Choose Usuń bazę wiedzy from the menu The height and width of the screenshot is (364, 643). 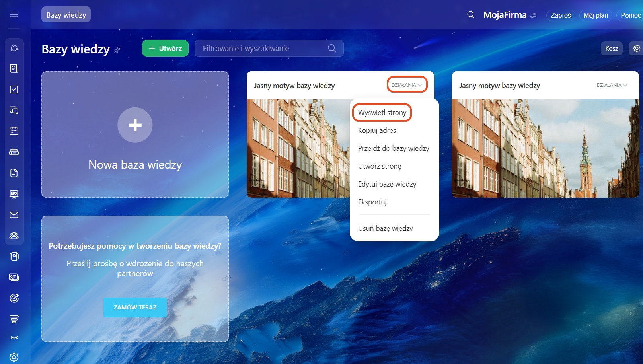tap(385, 228)
